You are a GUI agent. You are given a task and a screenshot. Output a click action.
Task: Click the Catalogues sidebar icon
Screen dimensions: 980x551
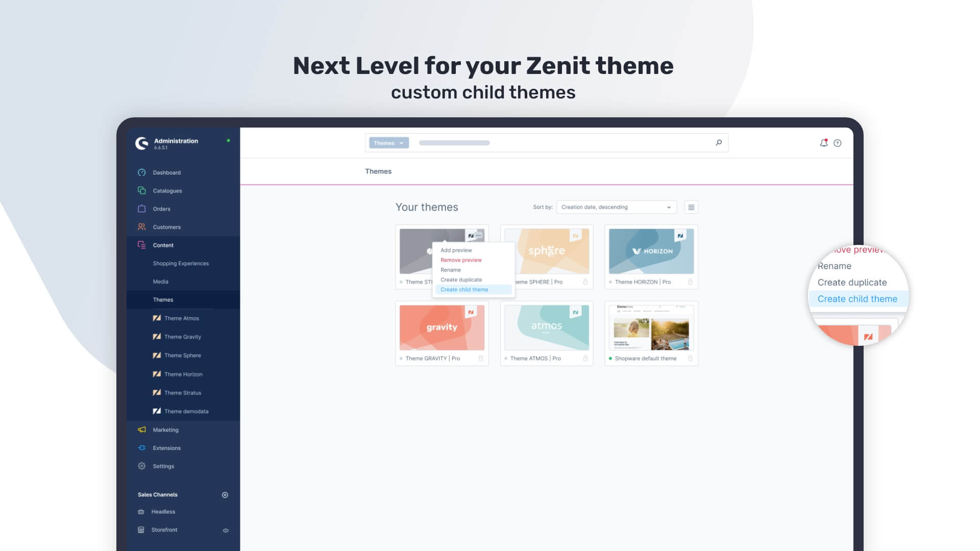click(141, 190)
